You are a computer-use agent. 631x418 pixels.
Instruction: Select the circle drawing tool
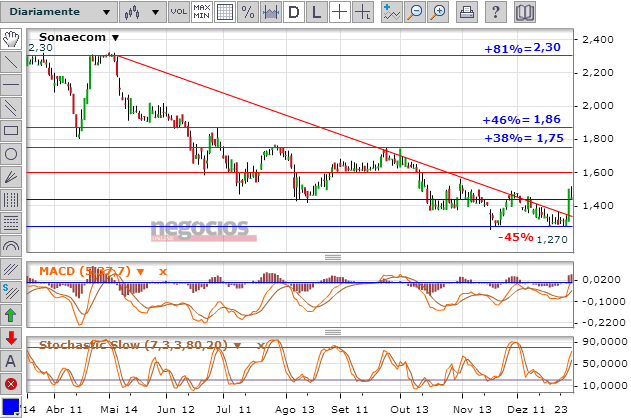[11, 154]
